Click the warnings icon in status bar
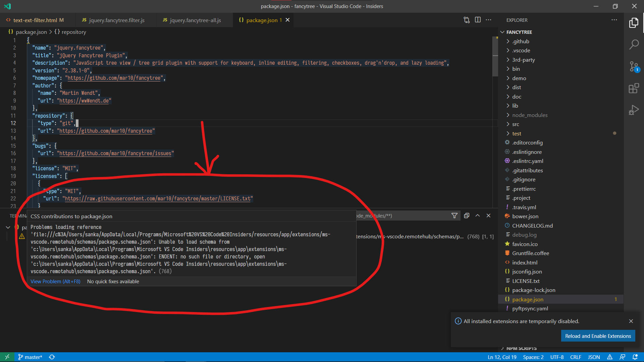The image size is (644, 362). tap(610, 357)
